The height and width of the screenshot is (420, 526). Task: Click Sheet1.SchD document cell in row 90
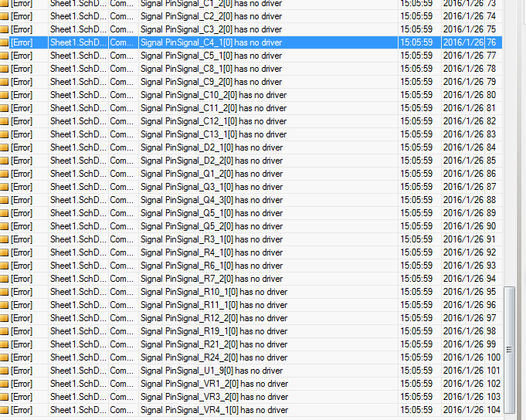click(x=78, y=226)
